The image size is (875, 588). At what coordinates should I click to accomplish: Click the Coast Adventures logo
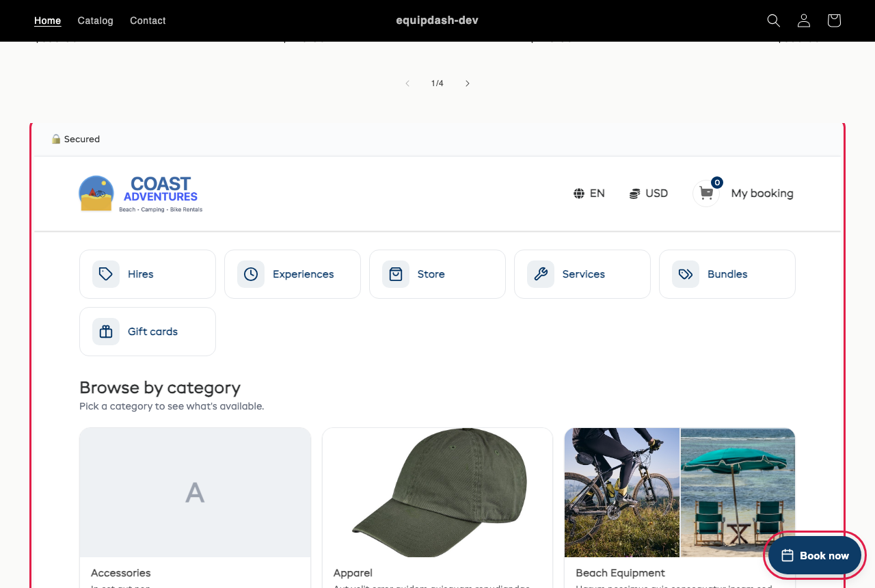click(141, 193)
